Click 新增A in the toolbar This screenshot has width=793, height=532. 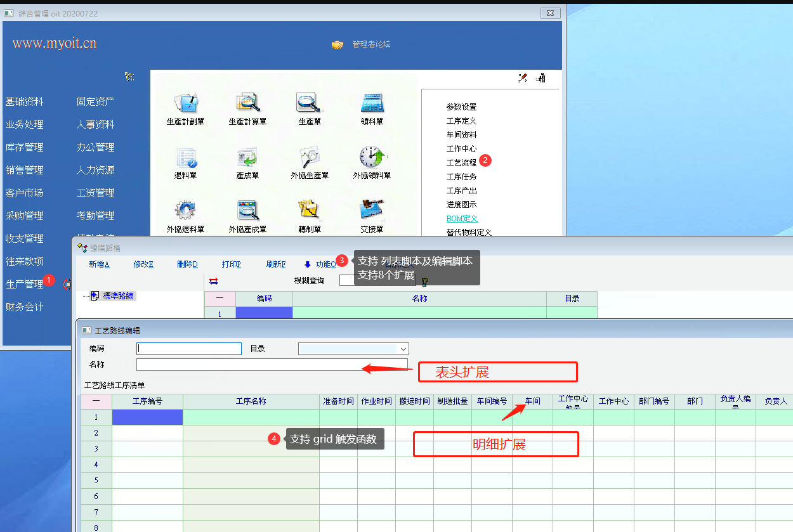(x=99, y=264)
